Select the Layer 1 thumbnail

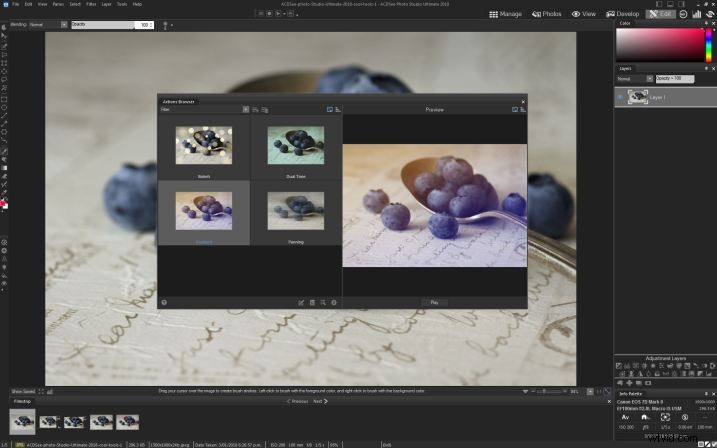click(x=637, y=97)
